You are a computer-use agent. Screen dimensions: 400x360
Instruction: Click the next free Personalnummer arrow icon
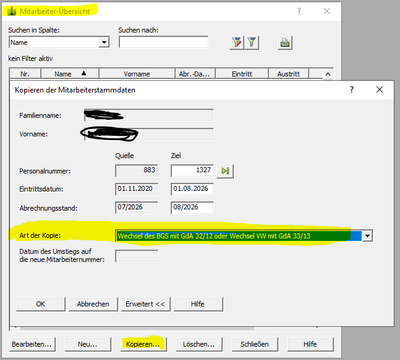tap(225, 171)
